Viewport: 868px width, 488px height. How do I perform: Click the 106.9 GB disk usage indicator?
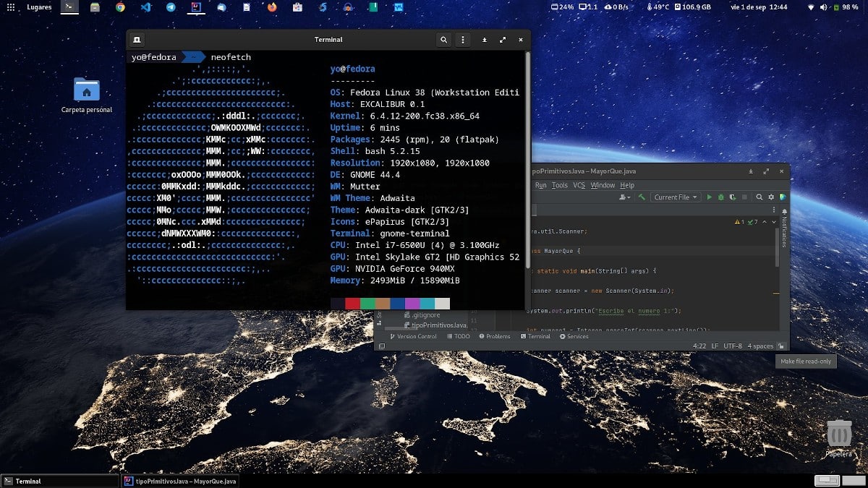coord(692,7)
